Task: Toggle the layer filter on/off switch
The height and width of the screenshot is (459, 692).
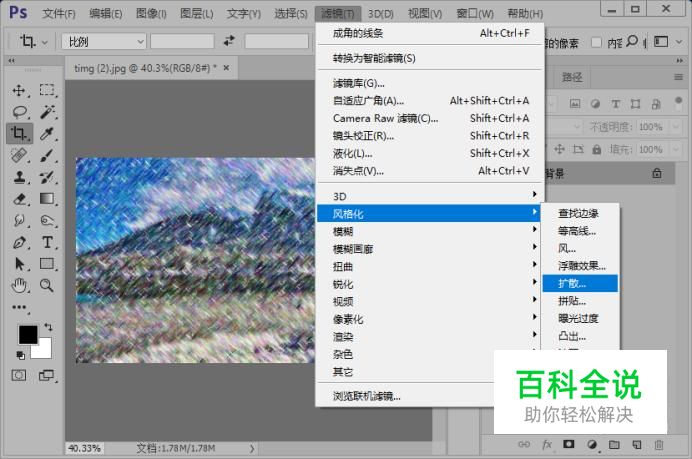Action: coord(678,102)
